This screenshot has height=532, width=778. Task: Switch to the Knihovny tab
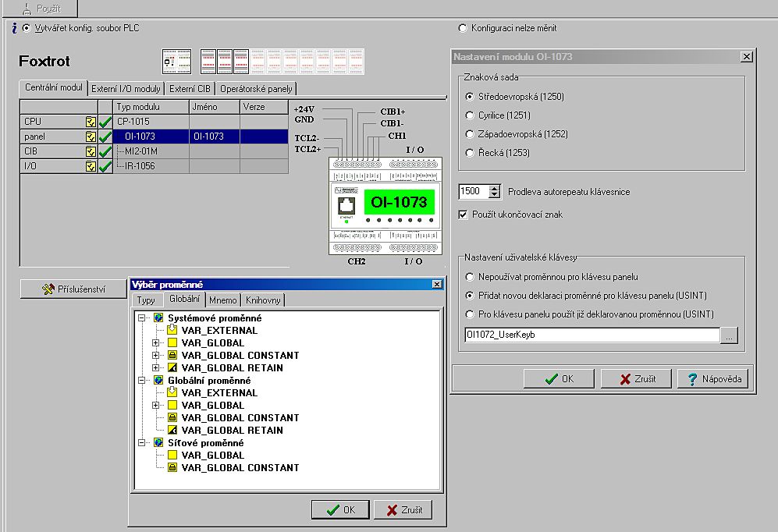(264, 300)
